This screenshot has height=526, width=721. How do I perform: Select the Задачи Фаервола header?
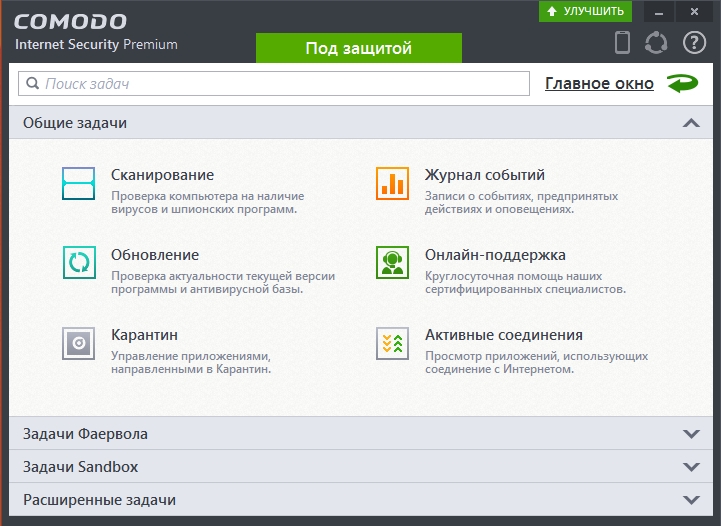coord(361,434)
